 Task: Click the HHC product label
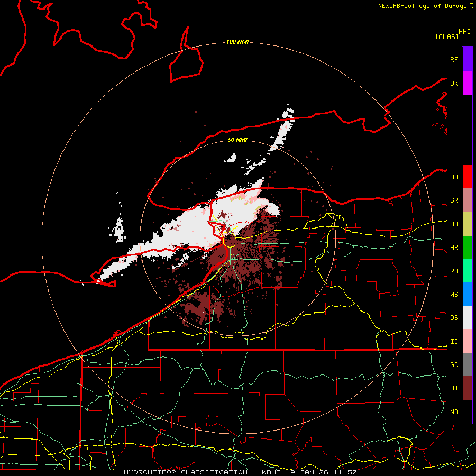465,32
